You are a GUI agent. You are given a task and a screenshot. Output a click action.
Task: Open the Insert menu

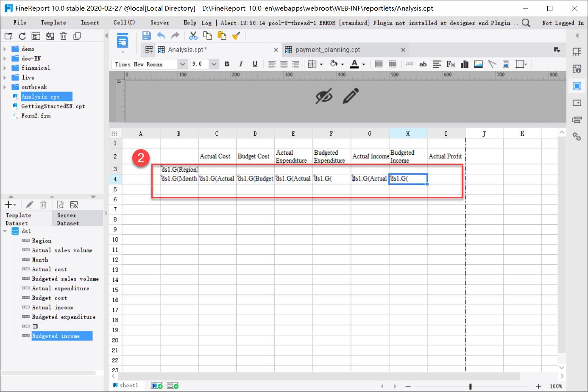coord(90,22)
